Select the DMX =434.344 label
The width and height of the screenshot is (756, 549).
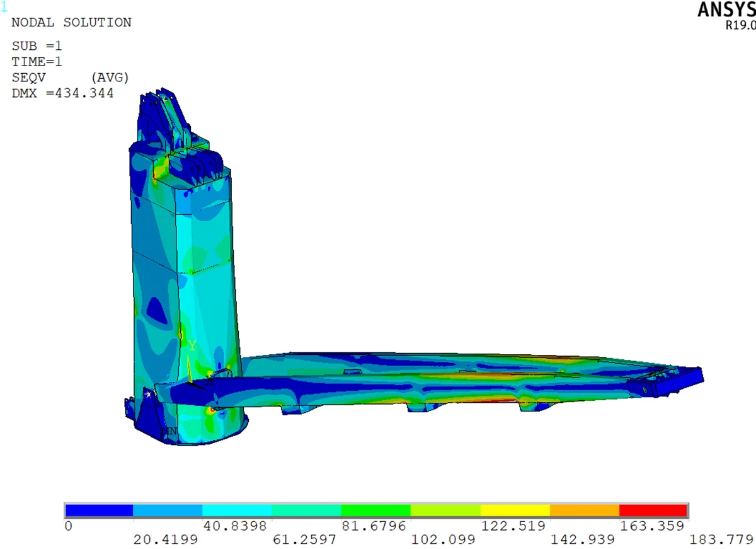[63, 93]
